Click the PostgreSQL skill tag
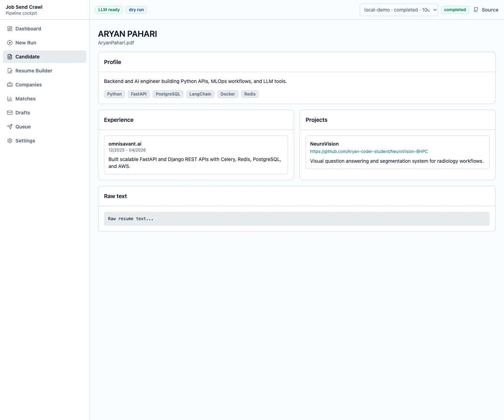 (x=168, y=94)
